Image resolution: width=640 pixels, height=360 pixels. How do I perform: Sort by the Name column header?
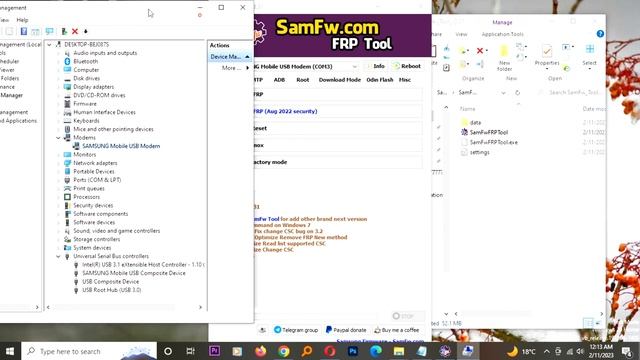pos(467,109)
